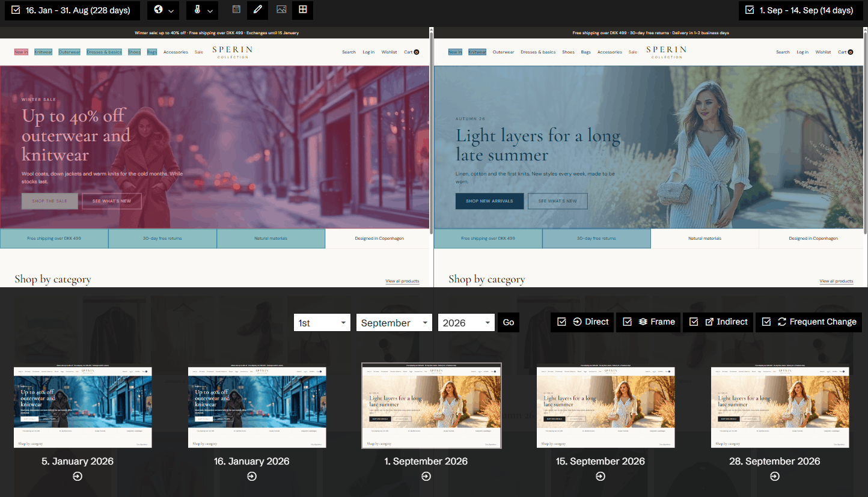This screenshot has height=497, width=868.
Task: Click Dresses & basics in the left snapshot
Action: [104, 52]
